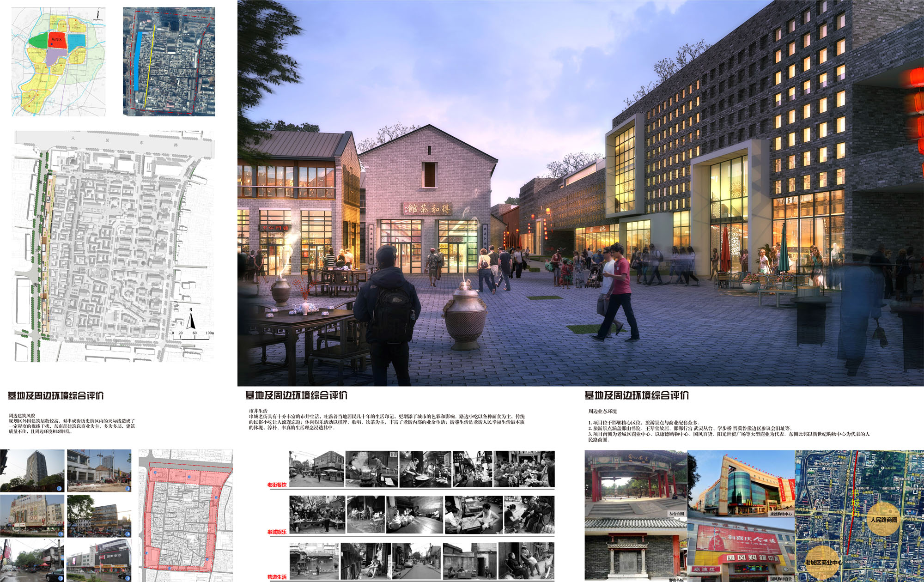Click the numbered marker 1 on tower photo
Image resolution: width=924 pixels, height=582 pixels.
tap(59, 488)
